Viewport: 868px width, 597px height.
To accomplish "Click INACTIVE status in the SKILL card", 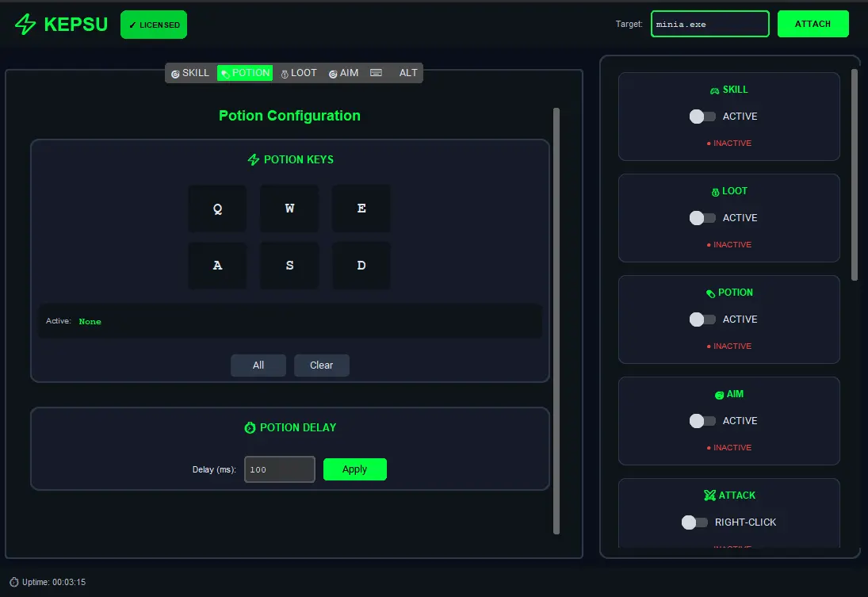I will 729,144.
